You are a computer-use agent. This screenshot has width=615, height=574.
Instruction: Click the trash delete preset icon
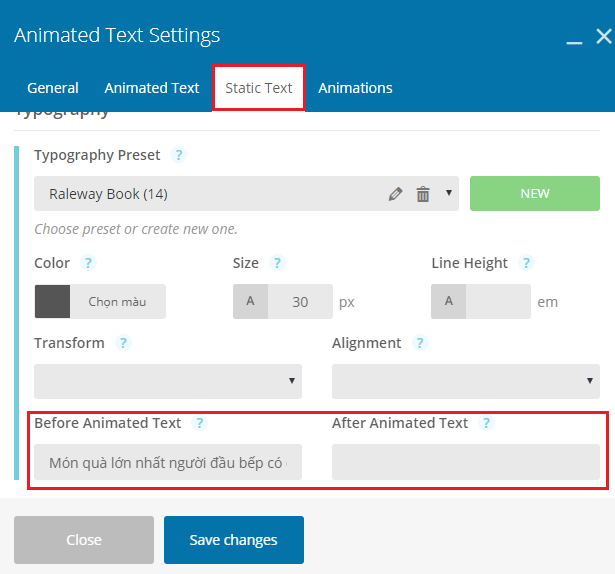(423, 194)
